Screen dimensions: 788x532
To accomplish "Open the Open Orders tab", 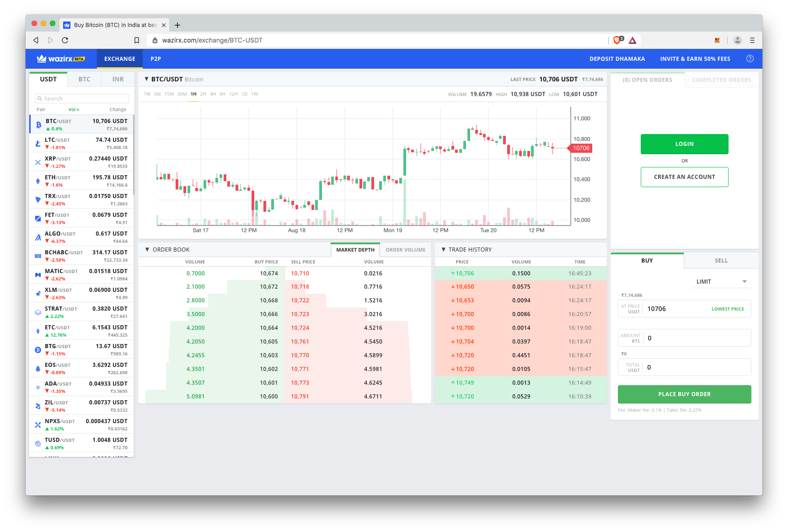I will (647, 80).
